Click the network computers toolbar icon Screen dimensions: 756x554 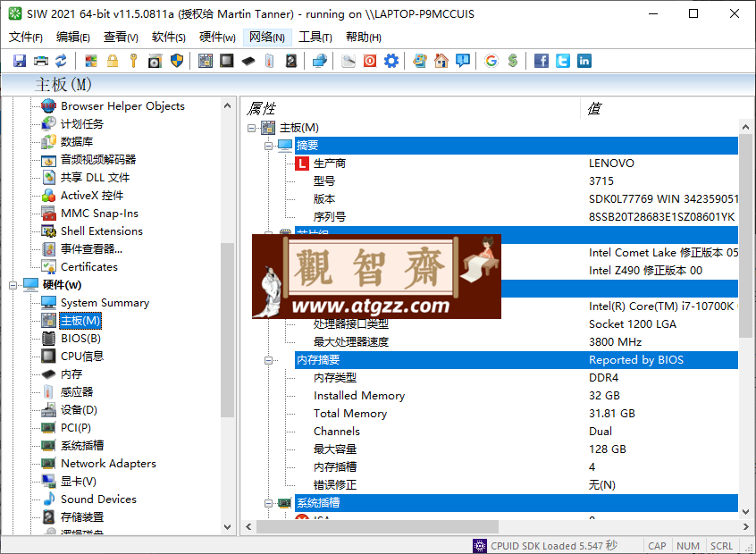point(320,61)
